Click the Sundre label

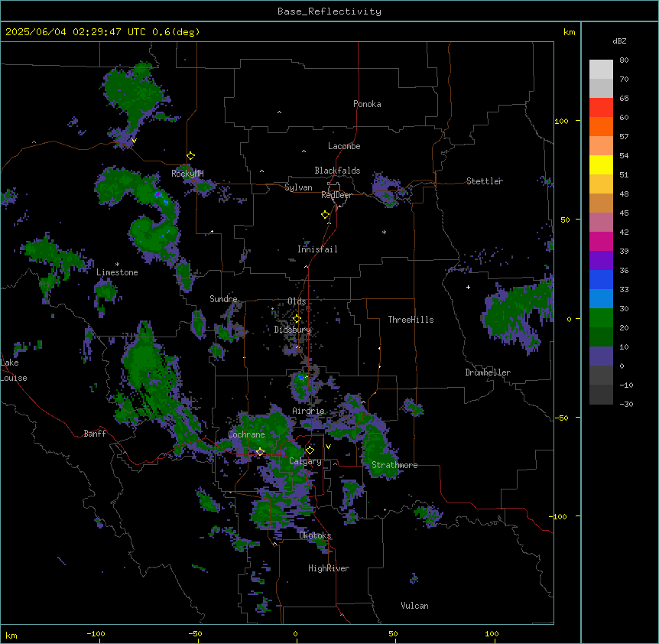click(223, 299)
